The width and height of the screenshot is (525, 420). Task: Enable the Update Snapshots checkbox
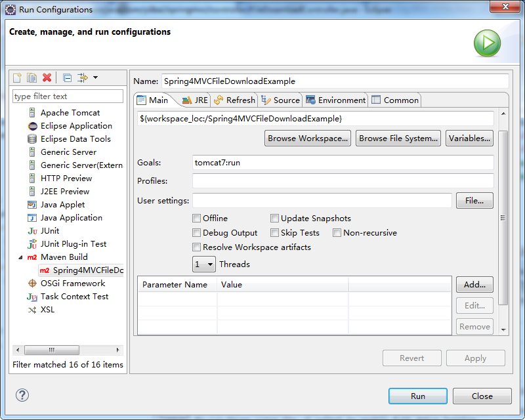[274, 219]
